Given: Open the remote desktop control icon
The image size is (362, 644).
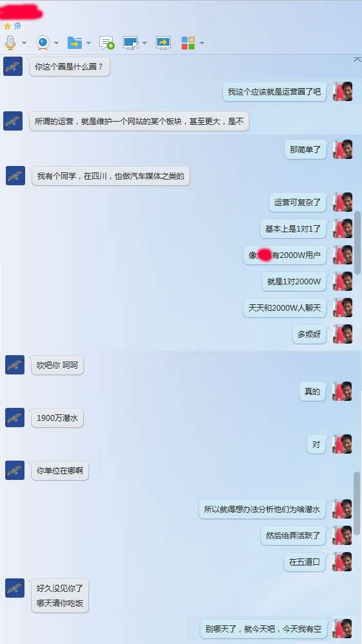Looking at the screenshot, I should tap(131, 42).
